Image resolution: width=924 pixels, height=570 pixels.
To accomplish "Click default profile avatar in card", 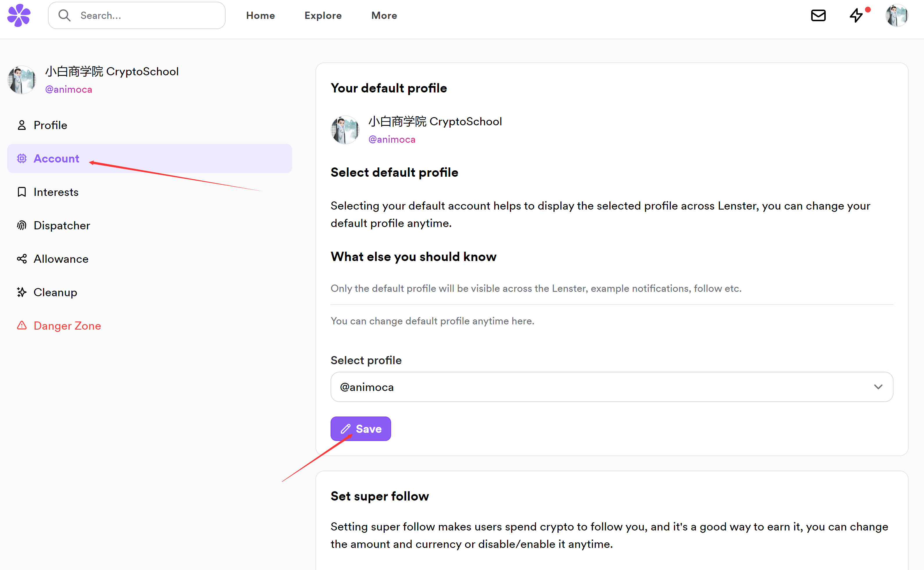I will point(345,130).
